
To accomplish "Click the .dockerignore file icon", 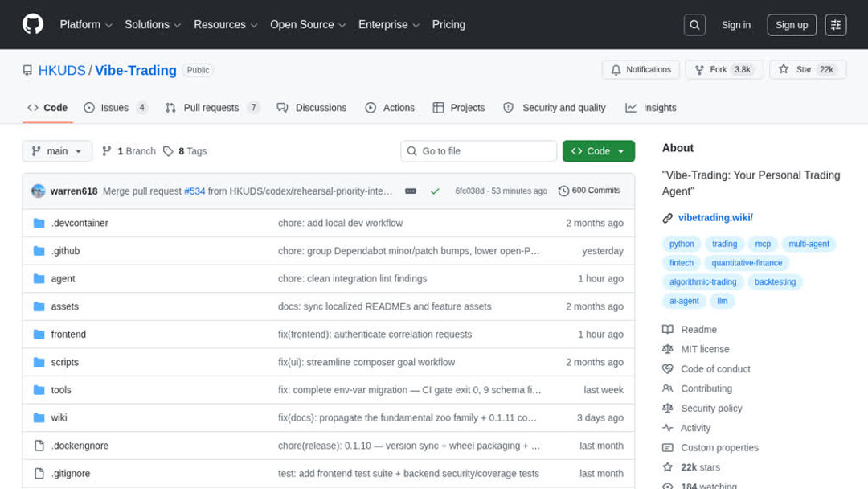I will [39, 446].
